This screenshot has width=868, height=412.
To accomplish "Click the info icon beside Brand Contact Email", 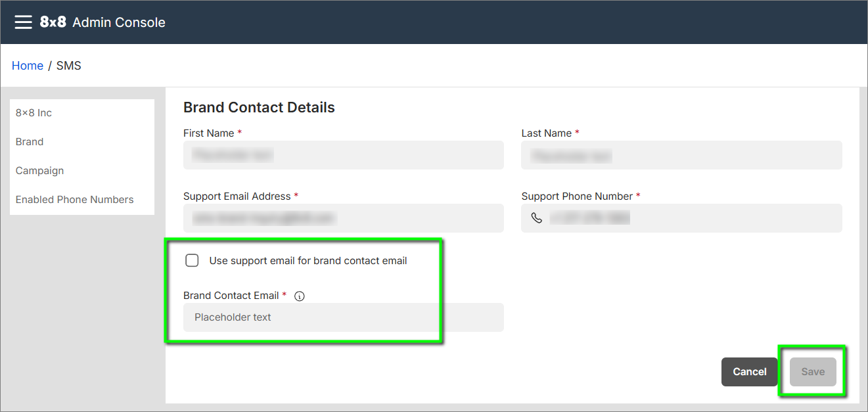I will coord(300,296).
